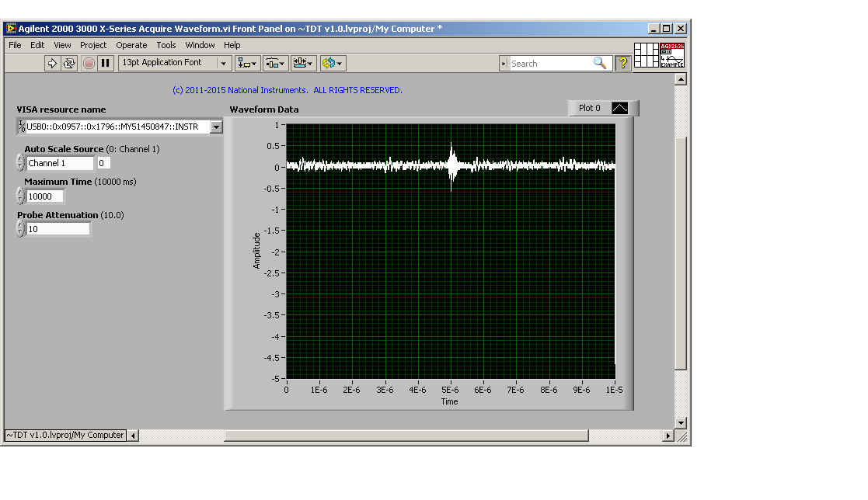The width and height of the screenshot is (868, 500).
Task: Open the Distribute Objects toolbar menu
Action: pyautogui.click(x=275, y=63)
